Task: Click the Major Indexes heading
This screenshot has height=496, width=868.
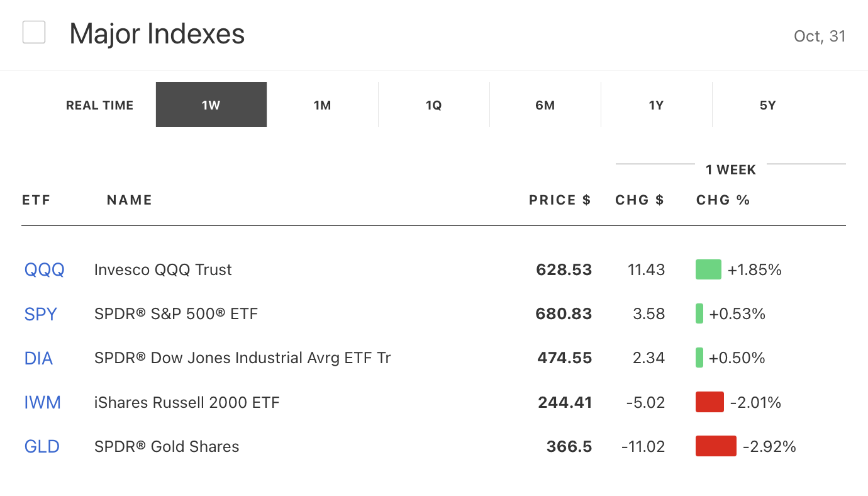Action: coord(157,33)
